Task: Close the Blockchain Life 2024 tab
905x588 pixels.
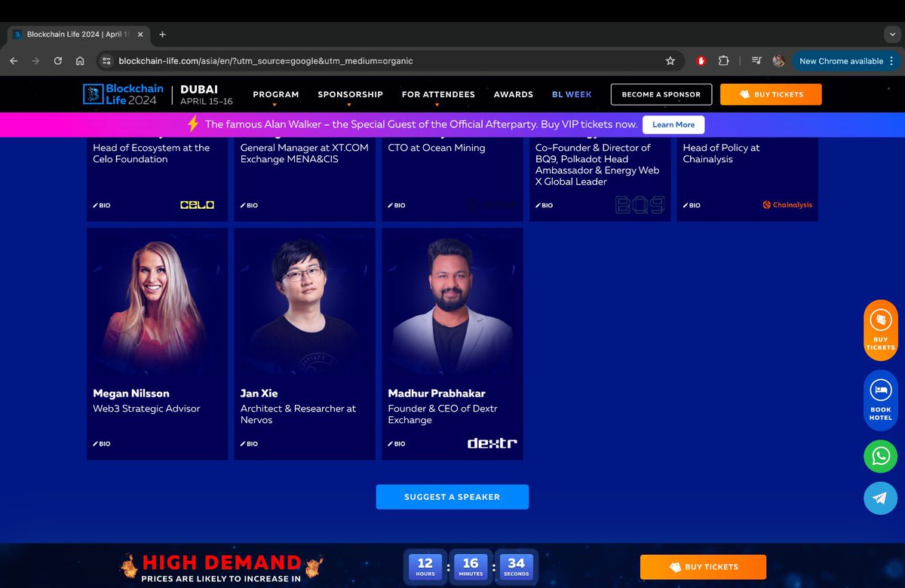Action: click(x=140, y=34)
